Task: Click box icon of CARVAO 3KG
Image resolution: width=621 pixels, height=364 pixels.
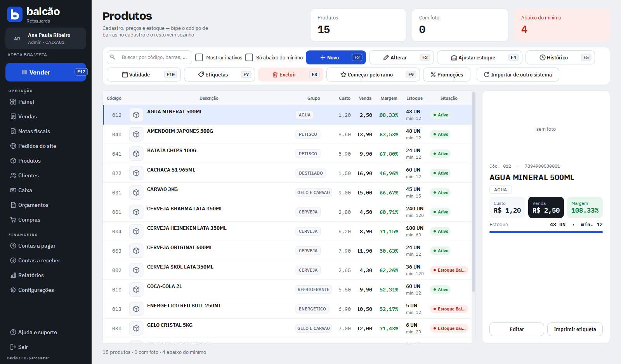Action: pos(136,192)
